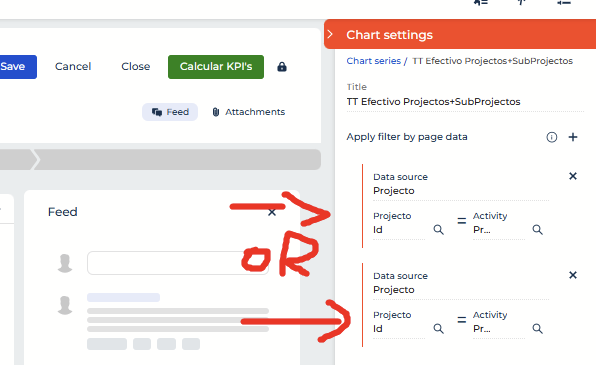Image resolution: width=596 pixels, height=365 pixels.
Task: Click the avatar of the placeholder feed post
Action: 65,305
